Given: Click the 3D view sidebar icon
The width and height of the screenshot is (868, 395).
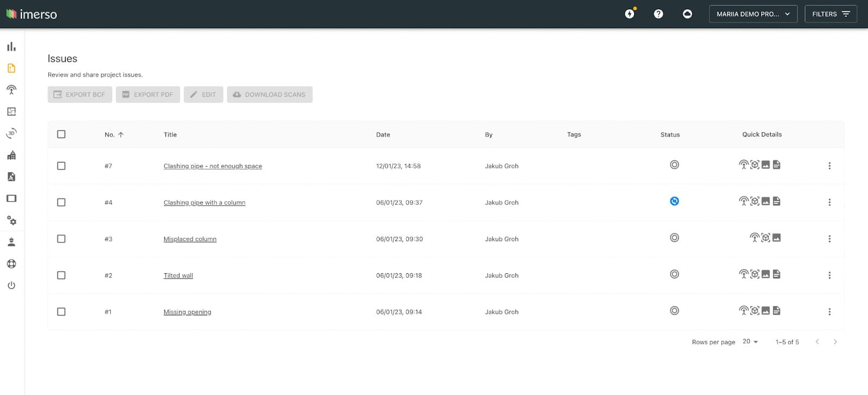Looking at the screenshot, I should click(x=11, y=133).
